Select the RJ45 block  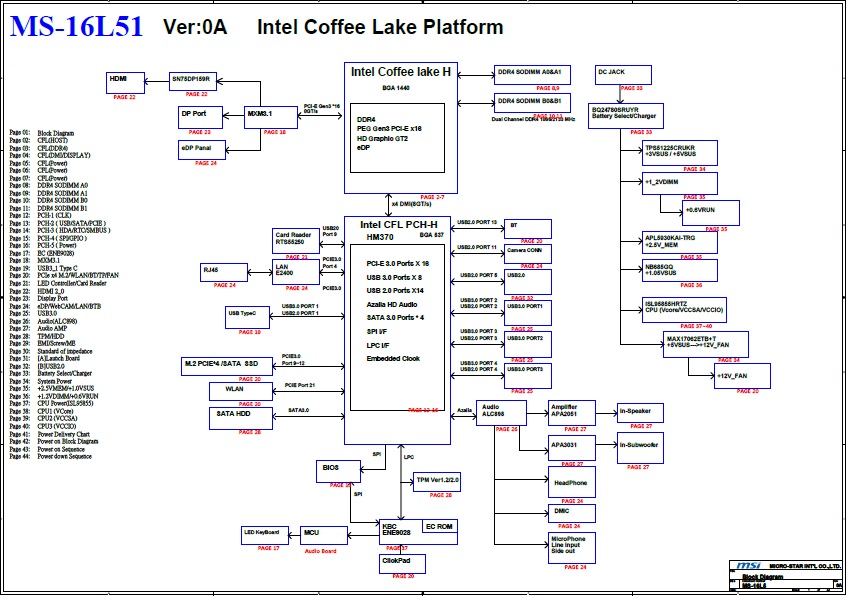tap(224, 273)
